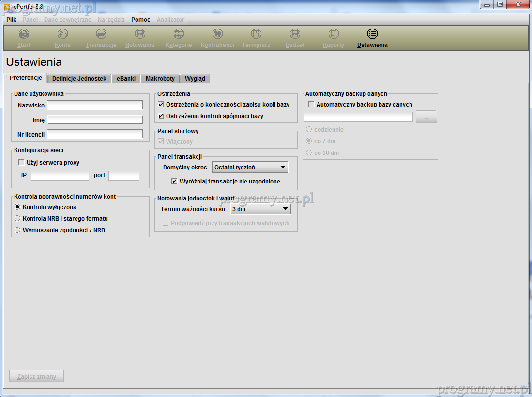This screenshot has width=532, height=397.
Task: Uncheck 'Wyróżniaj transakcje nie uzgodnione'
Action: pos(175,182)
